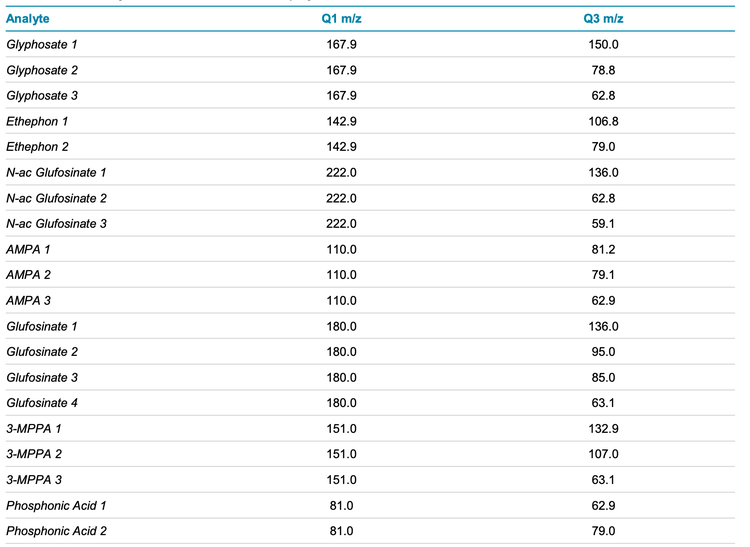Click Q3 value 106.8 in Ethephon 1 row
This screenshot has height=547, width=750.
604,121
